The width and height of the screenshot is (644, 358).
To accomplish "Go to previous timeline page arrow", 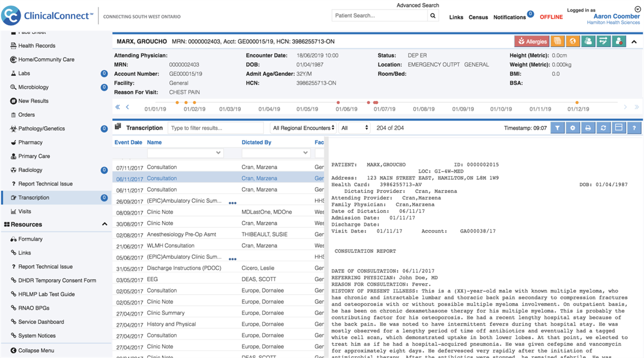I will (127, 107).
